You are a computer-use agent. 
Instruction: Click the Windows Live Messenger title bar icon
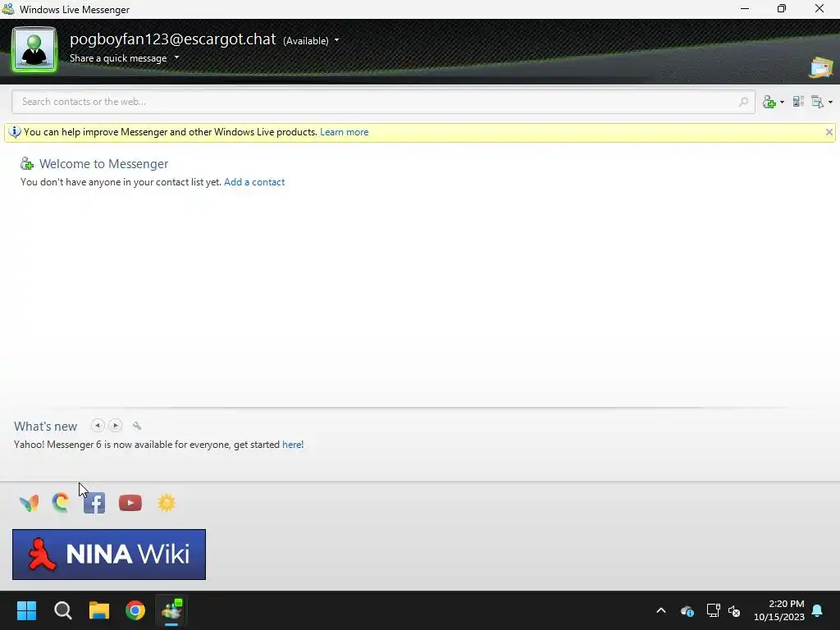click(x=8, y=9)
